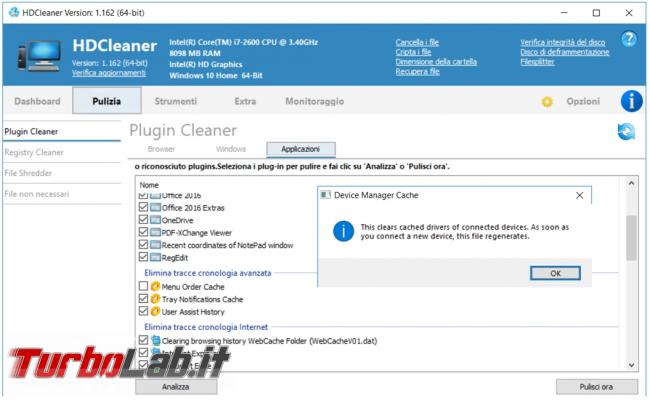Open the blue info icon

(631, 101)
